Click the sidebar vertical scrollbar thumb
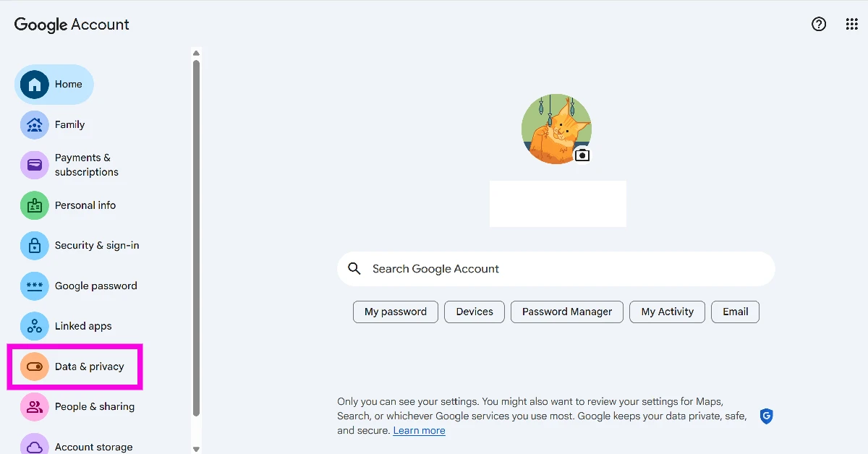868x454 pixels. click(x=197, y=239)
